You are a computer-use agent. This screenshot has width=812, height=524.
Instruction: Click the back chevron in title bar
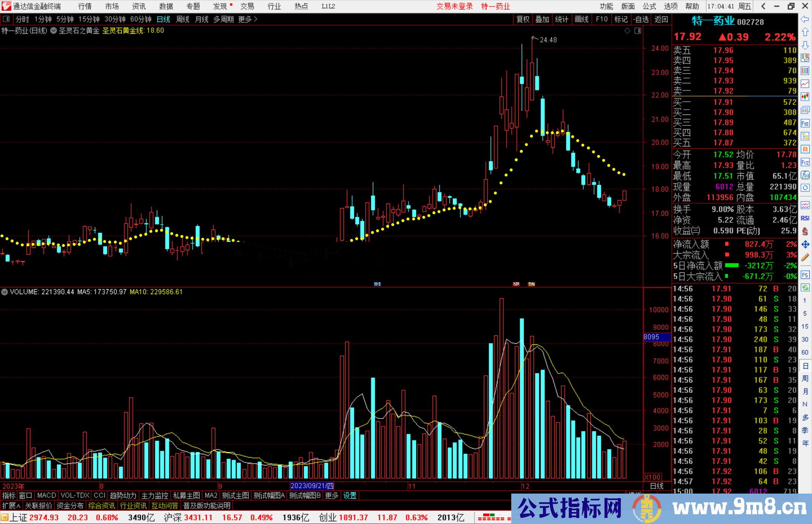[x=763, y=6]
